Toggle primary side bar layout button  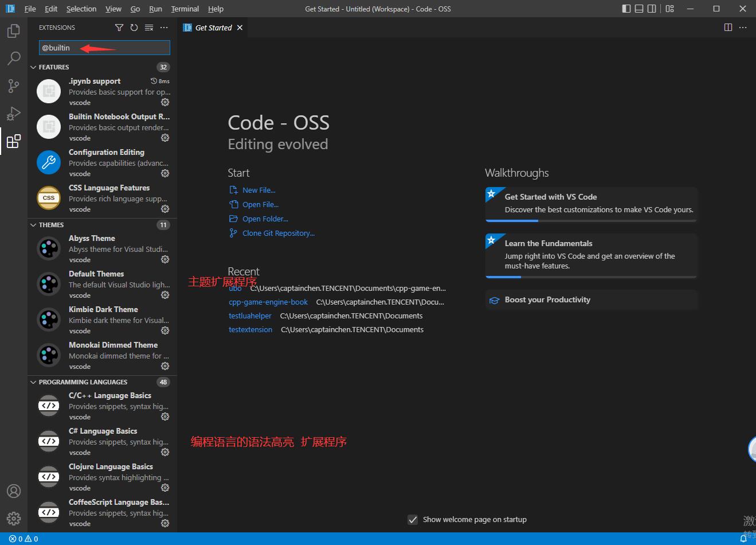pos(626,9)
